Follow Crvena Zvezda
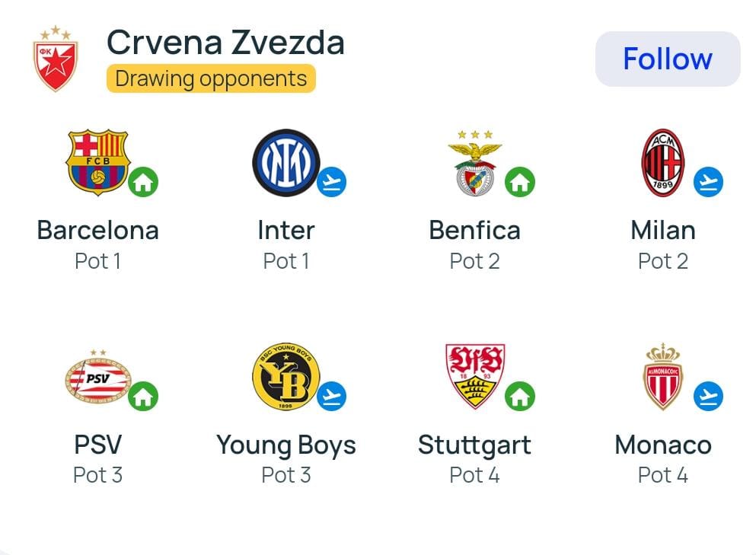Viewport: 756px width, 555px height. pos(667,59)
